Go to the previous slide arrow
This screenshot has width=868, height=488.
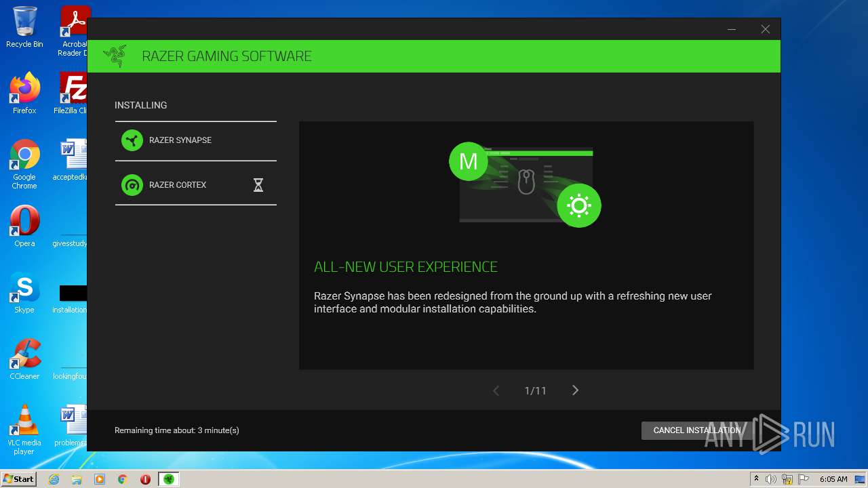pos(496,390)
